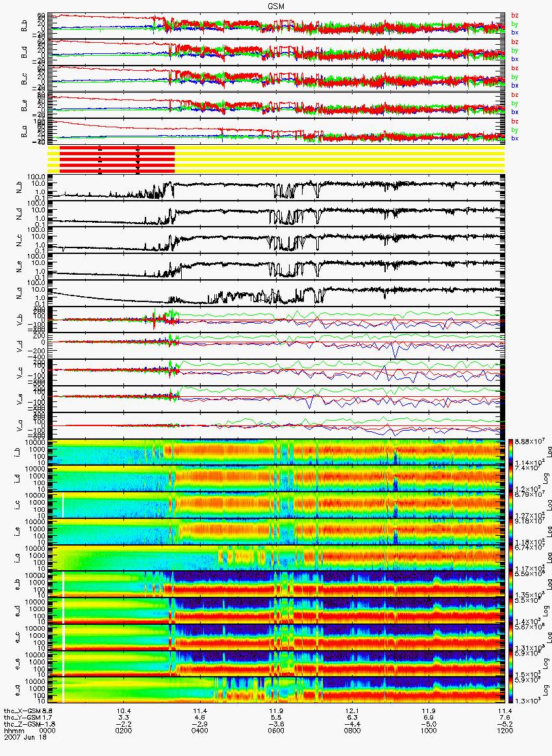Click the bz legend beside the B_b panel
The image size is (552, 756).
(x=515, y=16)
